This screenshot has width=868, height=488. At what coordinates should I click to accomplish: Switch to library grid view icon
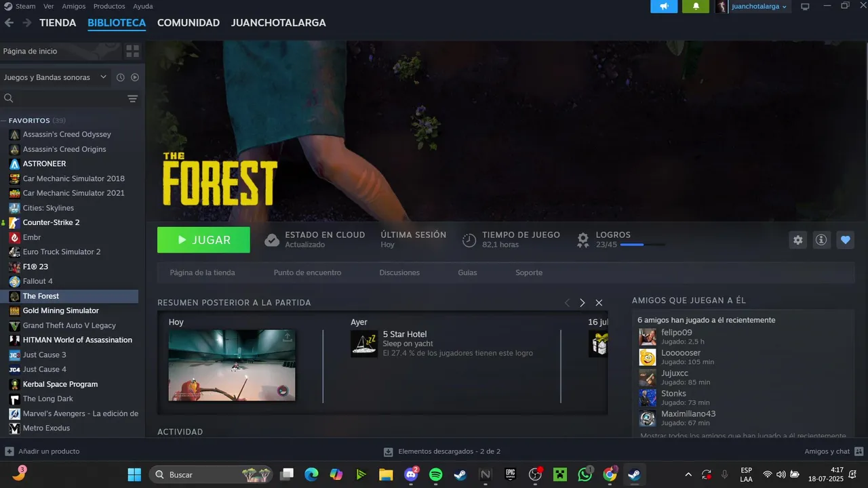tap(133, 52)
